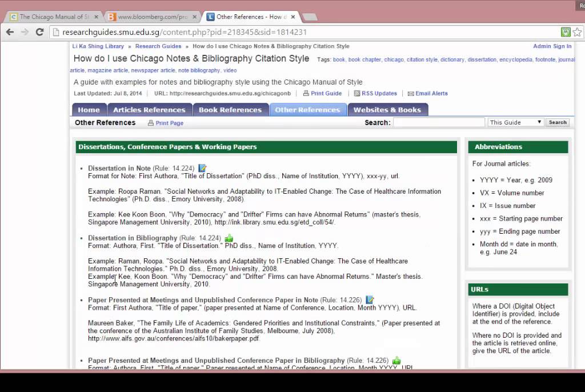Image resolution: width=585 pixels, height=392 pixels.
Task: Close the Other References tab
Action: [x=293, y=17]
